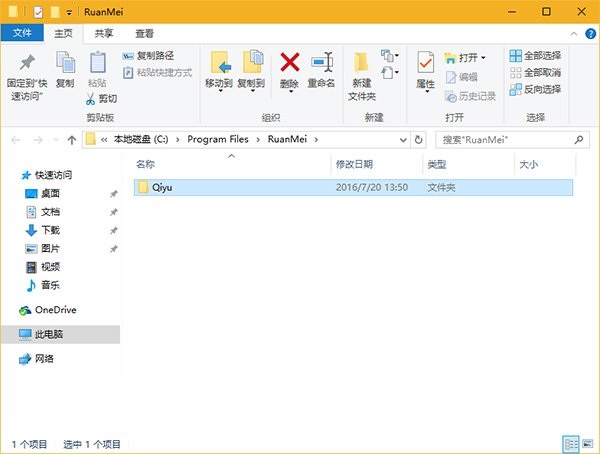
Task: Sort by the Name (名称) column header
Action: (x=145, y=165)
